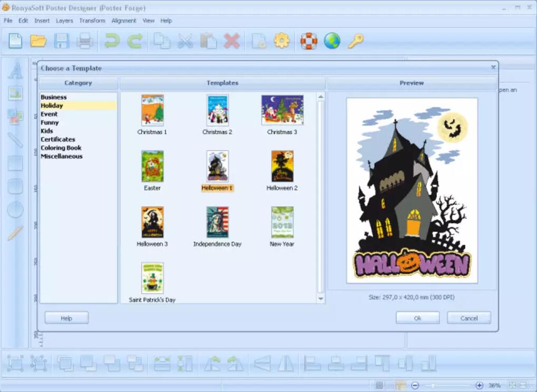Open the Layers menu

(x=64, y=21)
